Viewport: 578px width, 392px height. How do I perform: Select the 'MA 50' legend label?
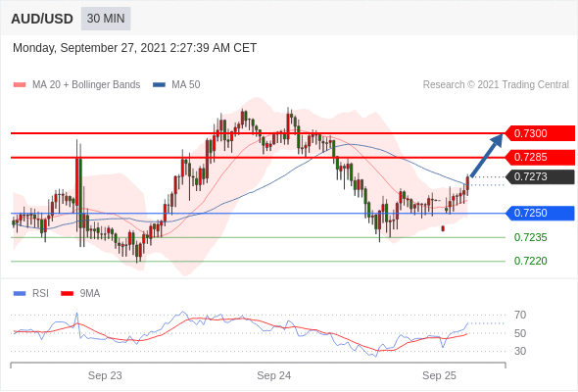186,85
